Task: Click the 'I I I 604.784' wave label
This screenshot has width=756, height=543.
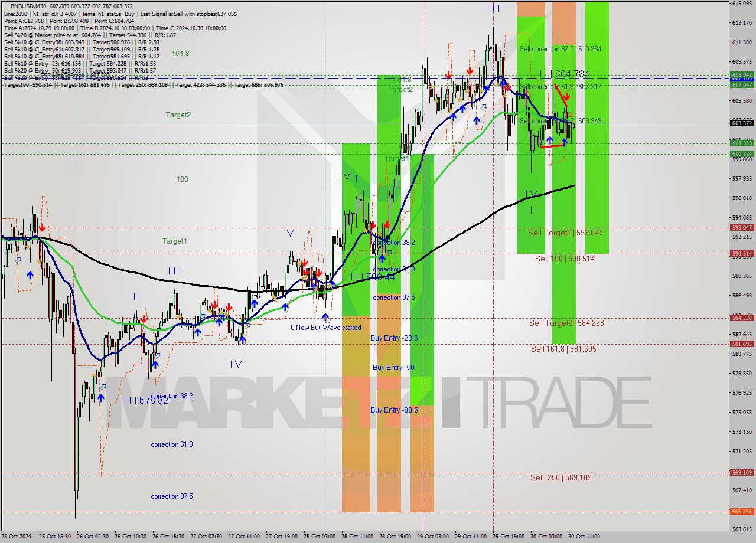Action: [564, 74]
